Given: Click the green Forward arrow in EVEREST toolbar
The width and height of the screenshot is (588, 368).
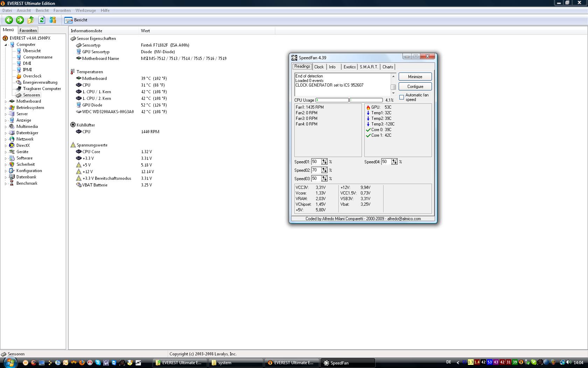Looking at the screenshot, I should tap(20, 20).
